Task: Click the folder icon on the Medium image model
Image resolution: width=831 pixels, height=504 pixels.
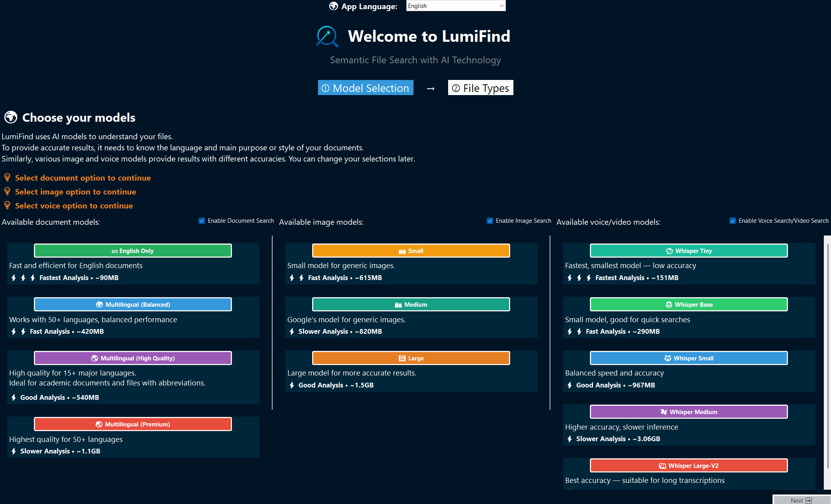Action: click(399, 304)
